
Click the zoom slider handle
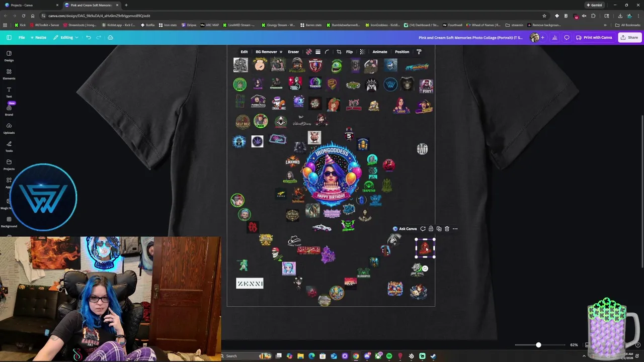point(538,345)
